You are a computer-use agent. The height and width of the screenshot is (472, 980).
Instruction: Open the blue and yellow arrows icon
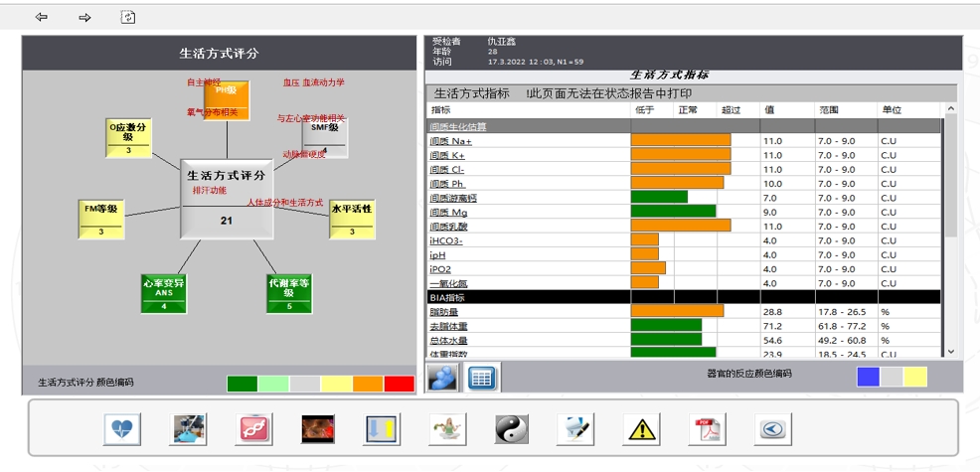tap(383, 429)
